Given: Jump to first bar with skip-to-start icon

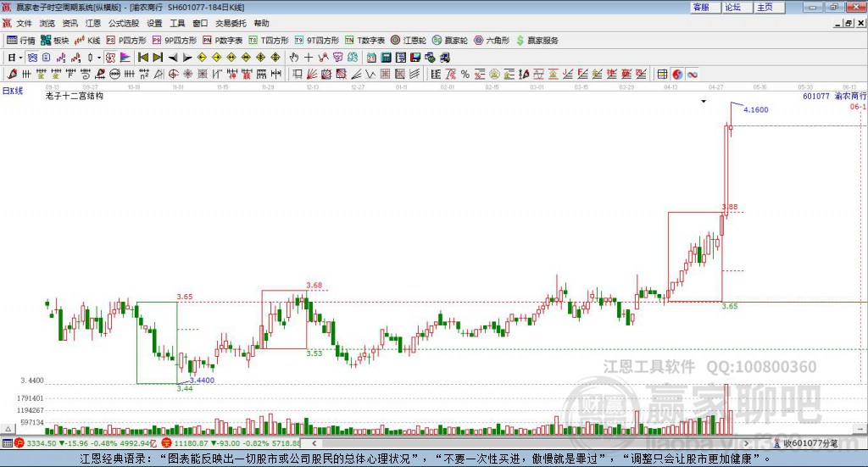Looking at the screenshot, I should pos(142,58).
